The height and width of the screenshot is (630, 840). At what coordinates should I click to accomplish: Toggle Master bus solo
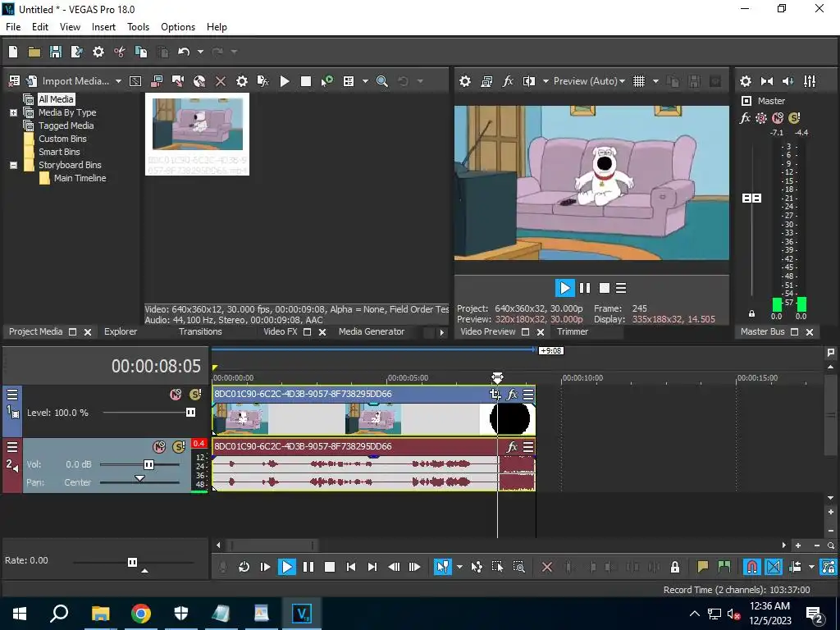click(x=794, y=118)
